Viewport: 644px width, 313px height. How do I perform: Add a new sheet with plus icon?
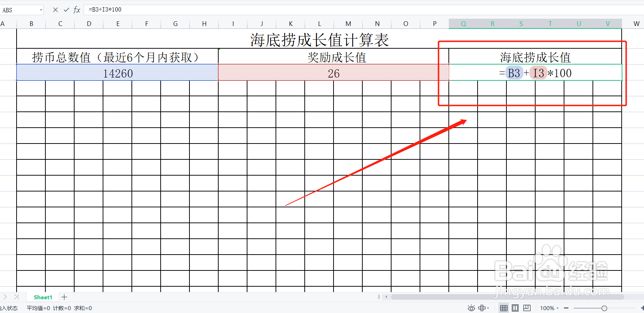(64, 297)
